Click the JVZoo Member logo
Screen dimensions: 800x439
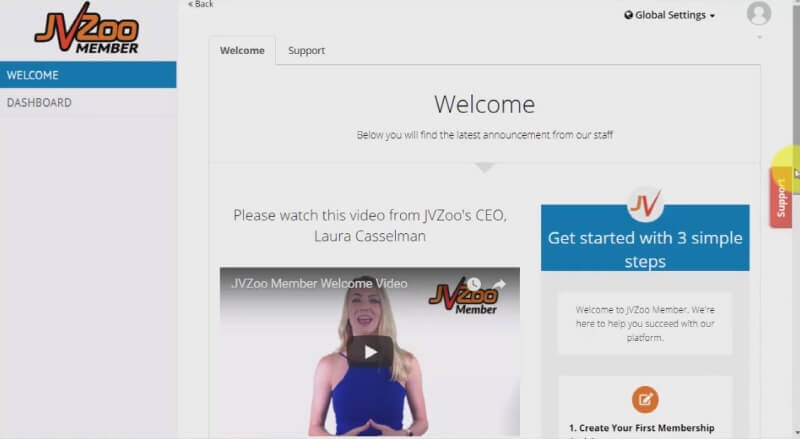point(87,28)
